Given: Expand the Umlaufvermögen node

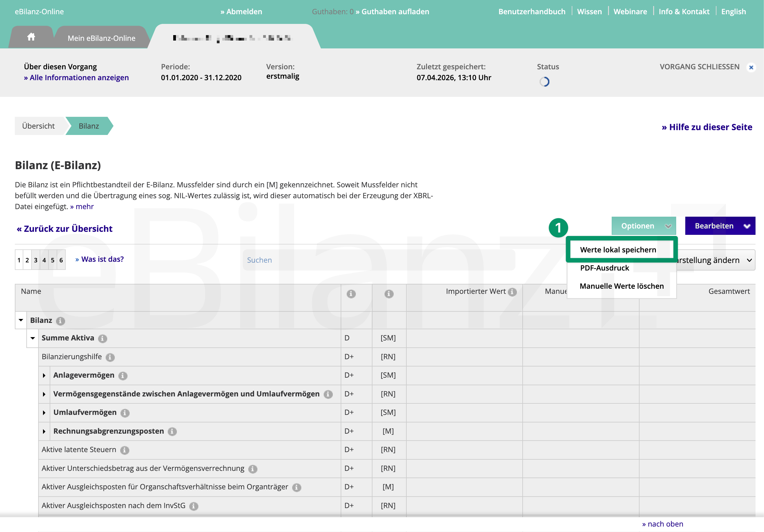Looking at the screenshot, I should tap(44, 413).
